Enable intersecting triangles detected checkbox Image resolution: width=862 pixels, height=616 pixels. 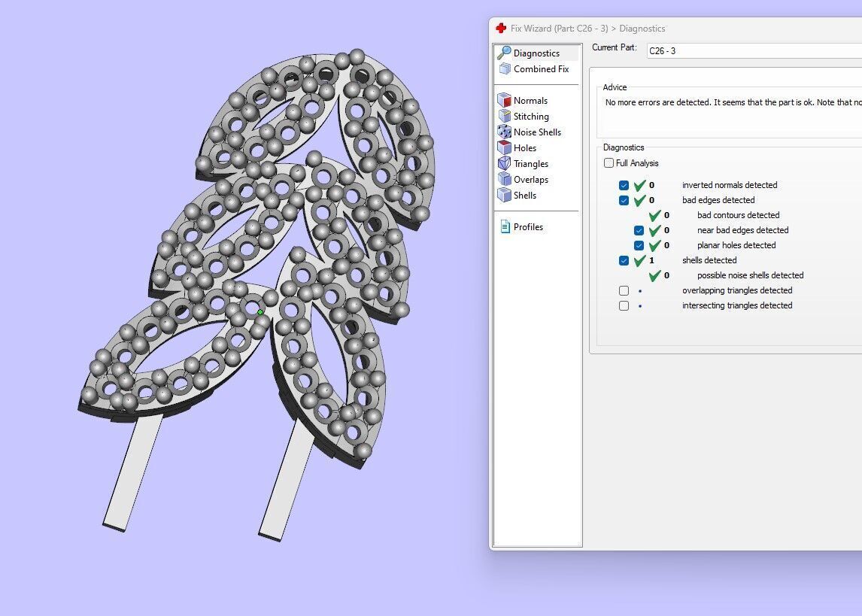(624, 305)
